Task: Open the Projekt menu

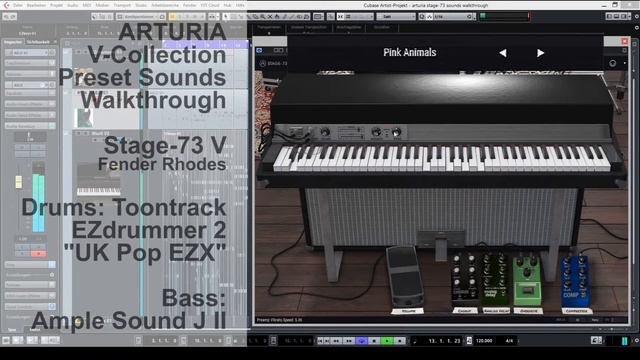Action: coord(56,5)
